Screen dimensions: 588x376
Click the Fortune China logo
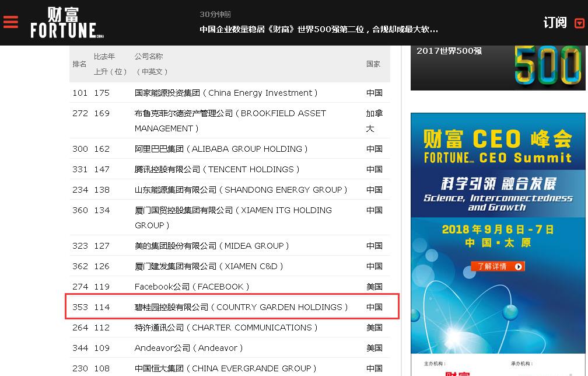pyautogui.click(x=67, y=23)
